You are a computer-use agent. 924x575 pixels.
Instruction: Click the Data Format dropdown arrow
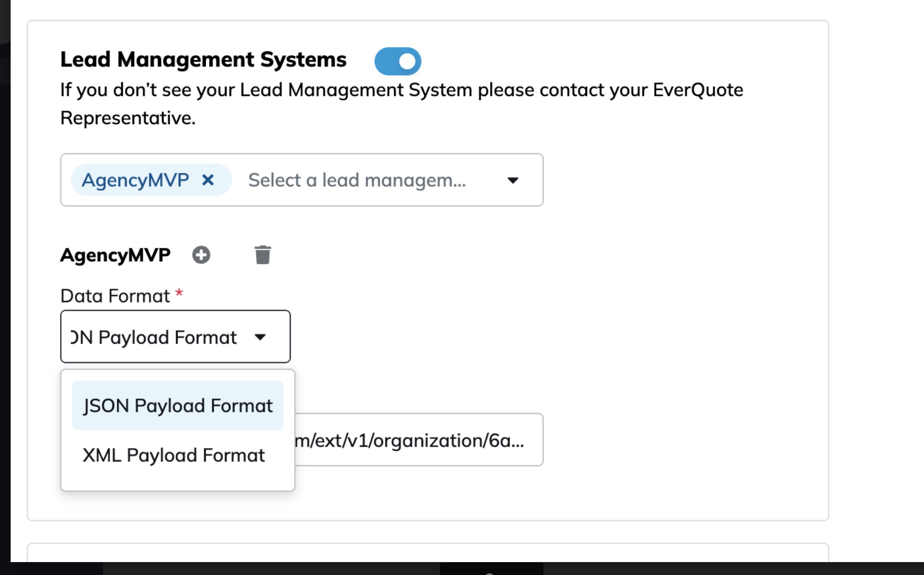[x=260, y=337]
